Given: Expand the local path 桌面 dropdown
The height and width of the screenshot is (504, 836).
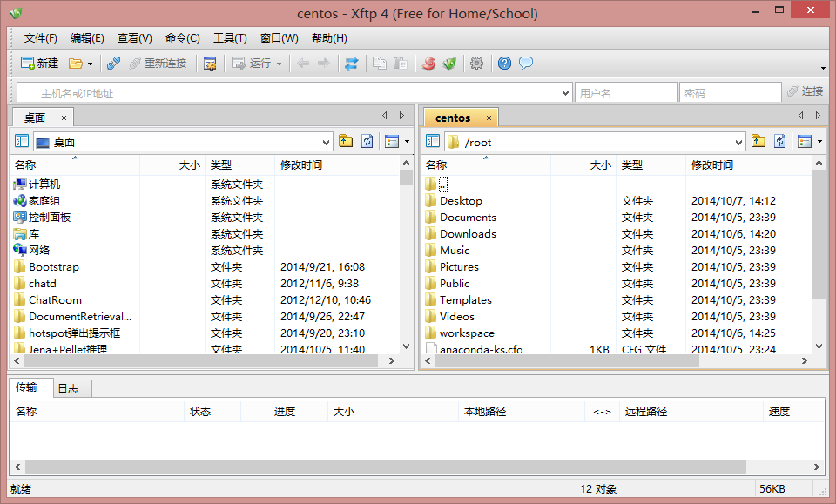Looking at the screenshot, I should click(326, 142).
